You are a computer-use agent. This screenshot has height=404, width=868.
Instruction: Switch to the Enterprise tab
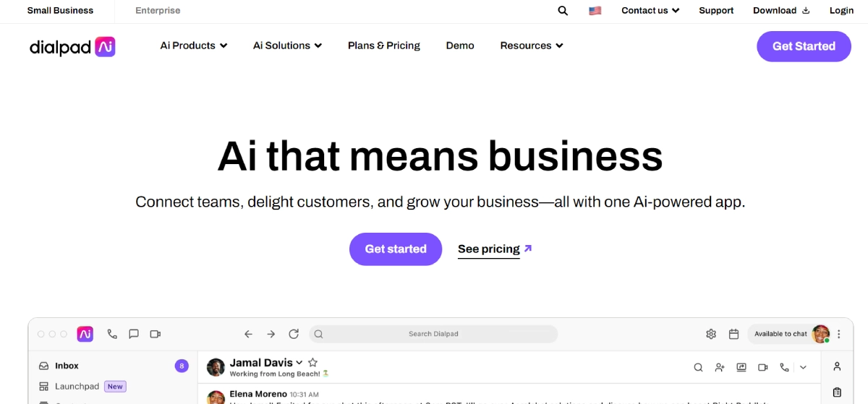158,11
